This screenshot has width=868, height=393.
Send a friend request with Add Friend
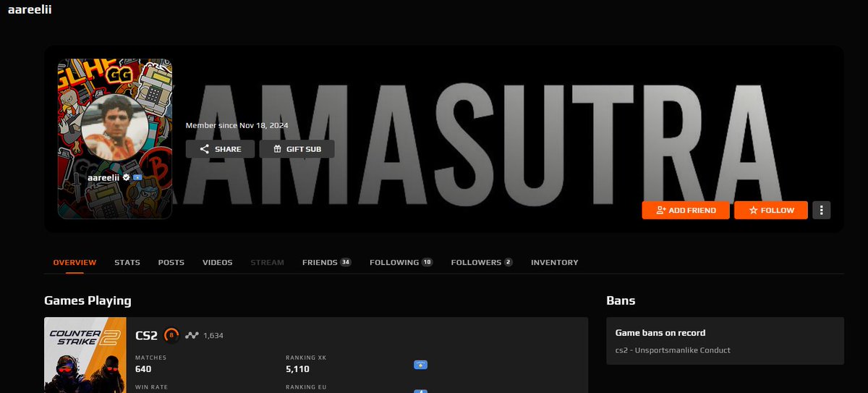click(x=686, y=210)
